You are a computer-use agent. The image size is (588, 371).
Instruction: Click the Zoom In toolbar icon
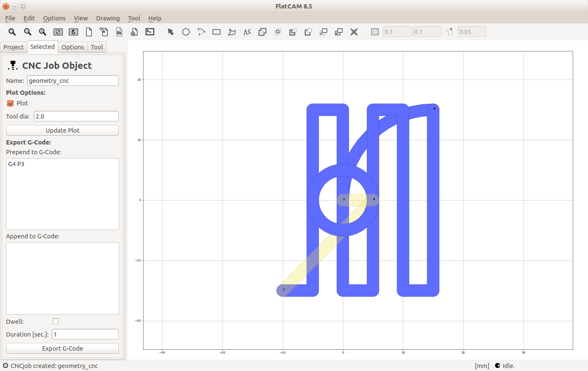(43, 32)
